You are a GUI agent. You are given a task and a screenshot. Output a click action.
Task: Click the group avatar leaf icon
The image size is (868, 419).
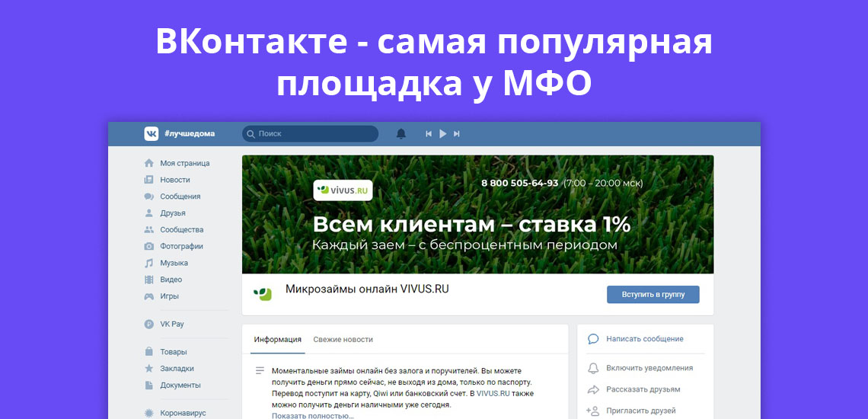click(263, 294)
